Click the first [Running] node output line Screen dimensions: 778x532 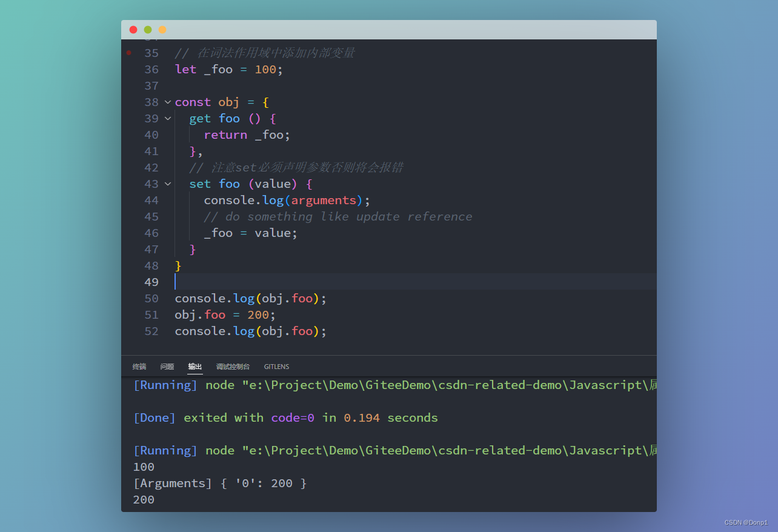tap(394, 385)
